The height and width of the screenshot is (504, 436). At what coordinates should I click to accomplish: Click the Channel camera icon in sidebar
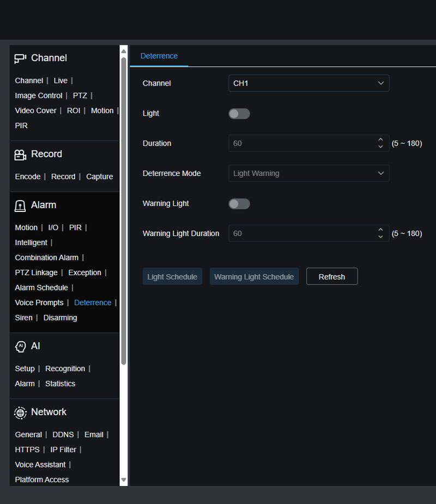(x=20, y=58)
